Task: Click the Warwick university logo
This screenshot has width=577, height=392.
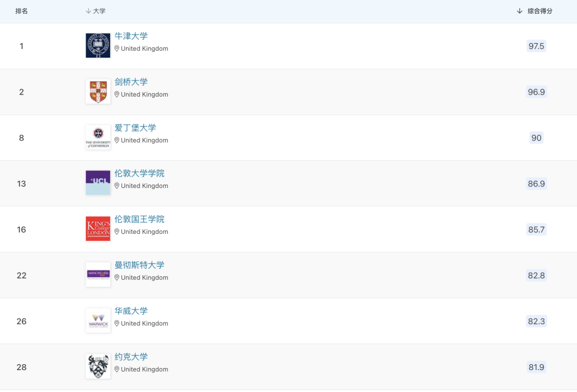Action: pos(98,320)
